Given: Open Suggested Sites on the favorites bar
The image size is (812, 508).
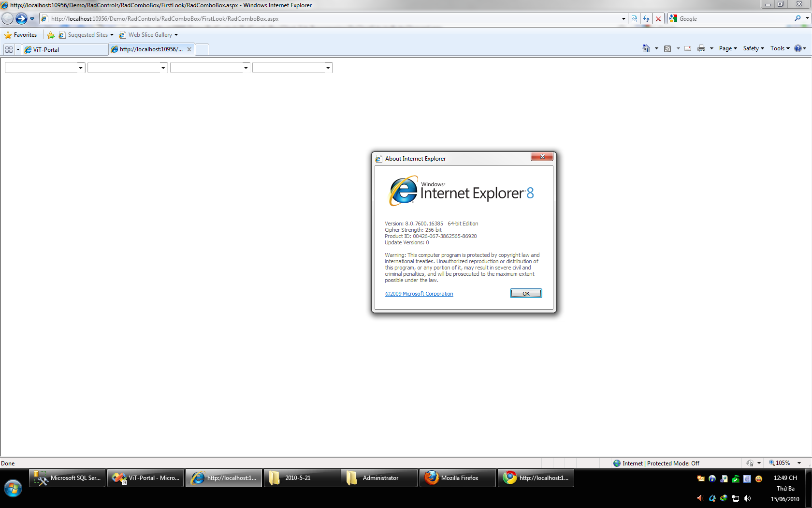Looking at the screenshot, I should click(x=86, y=35).
